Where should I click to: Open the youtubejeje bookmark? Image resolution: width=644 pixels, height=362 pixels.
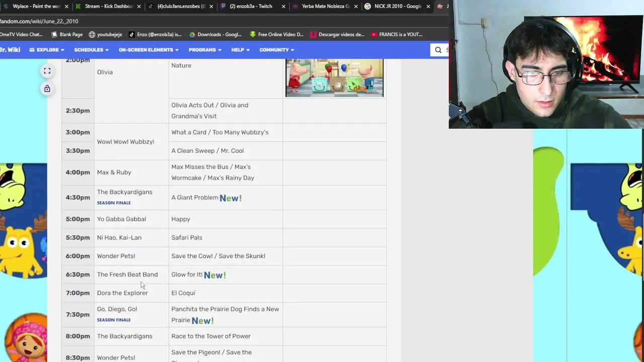pos(105,35)
